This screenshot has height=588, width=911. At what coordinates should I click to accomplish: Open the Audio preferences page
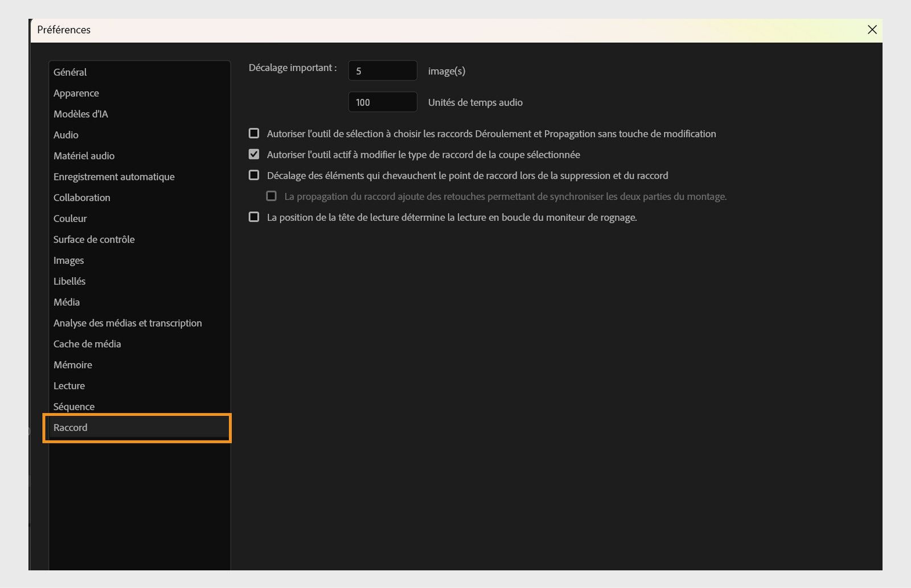(65, 135)
